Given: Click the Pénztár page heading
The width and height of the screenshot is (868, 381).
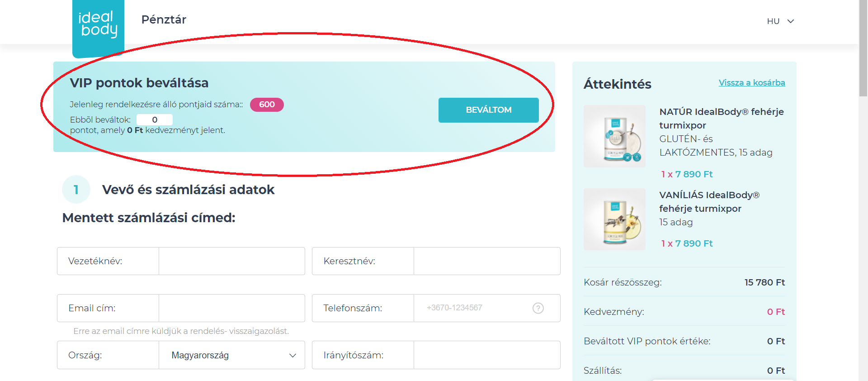Looking at the screenshot, I should [x=164, y=19].
